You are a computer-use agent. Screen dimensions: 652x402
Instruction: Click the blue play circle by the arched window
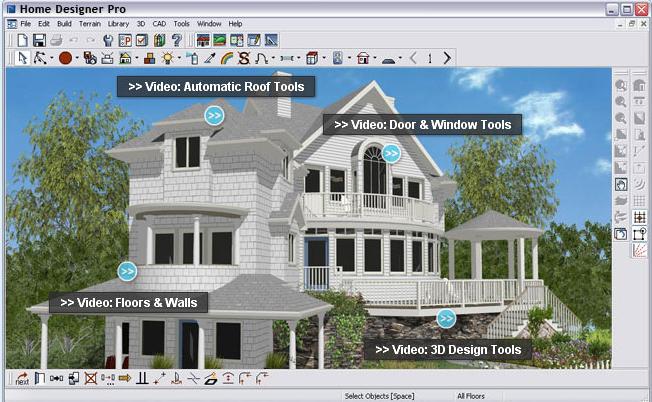point(391,153)
